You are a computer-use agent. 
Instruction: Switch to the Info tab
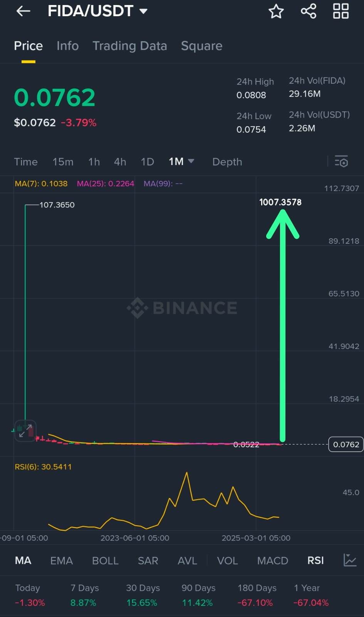click(x=67, y=46)
